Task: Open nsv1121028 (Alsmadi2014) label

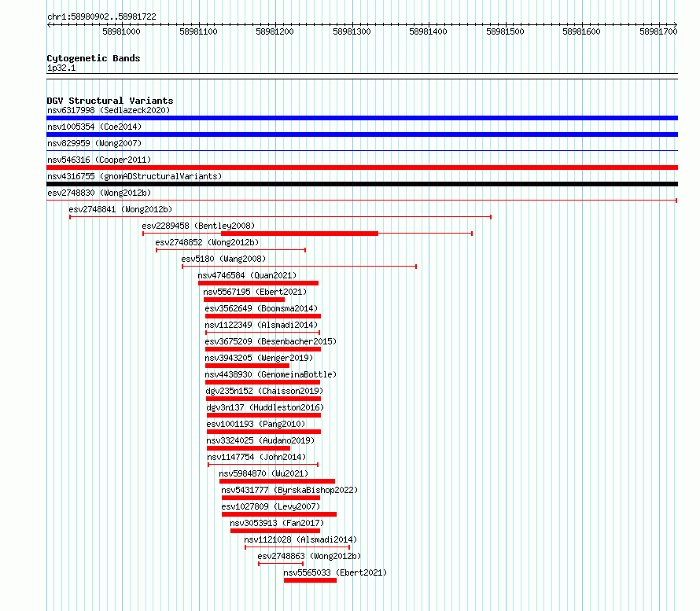Action: (x=300, y=539)
